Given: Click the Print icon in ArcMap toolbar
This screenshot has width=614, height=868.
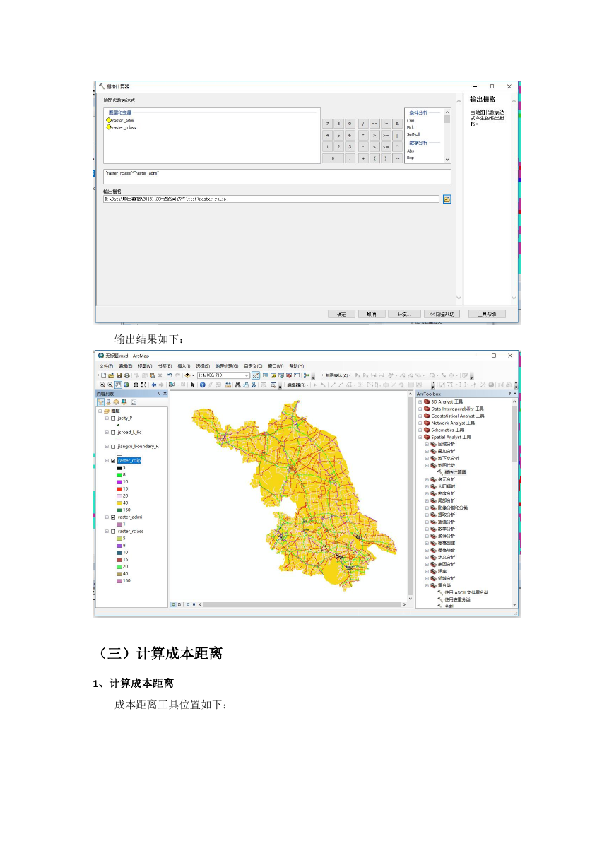Looking at the screenshot, I should [126, 375].
